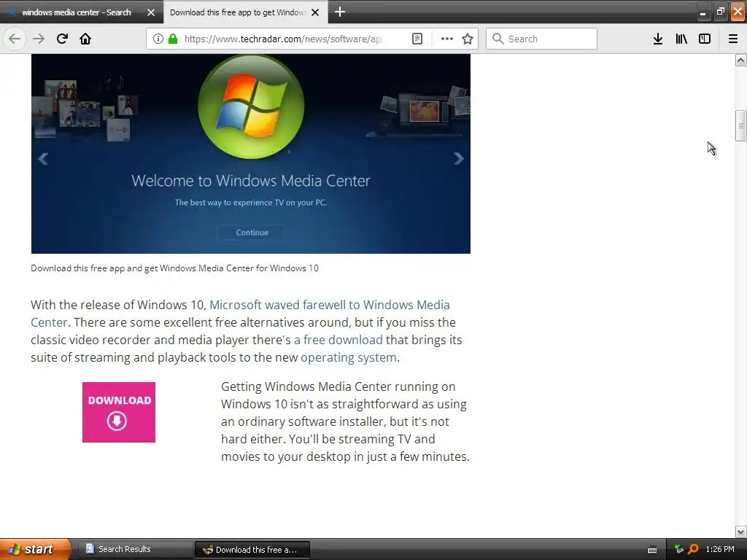Open a new browser tab
Viewport: 747px width, 560px height.
tap(340, 12)
